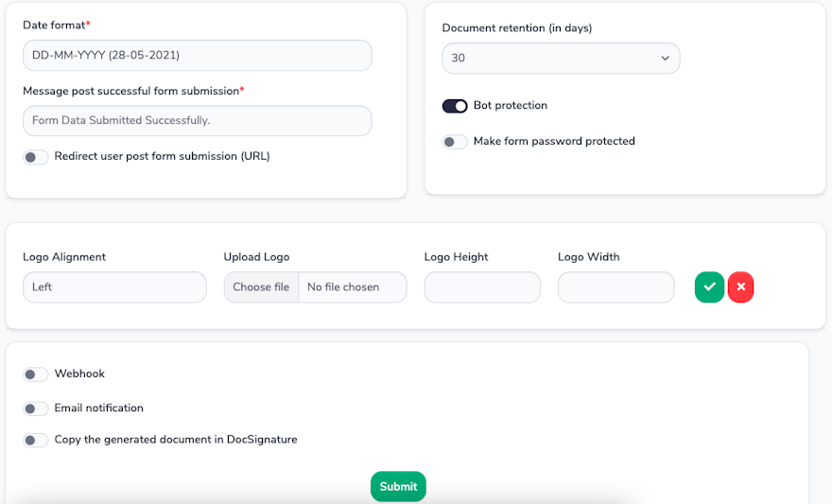The height and width of the screenshot is (504, 832).
Task: Open the Date format selector
Action: (198, 55)
